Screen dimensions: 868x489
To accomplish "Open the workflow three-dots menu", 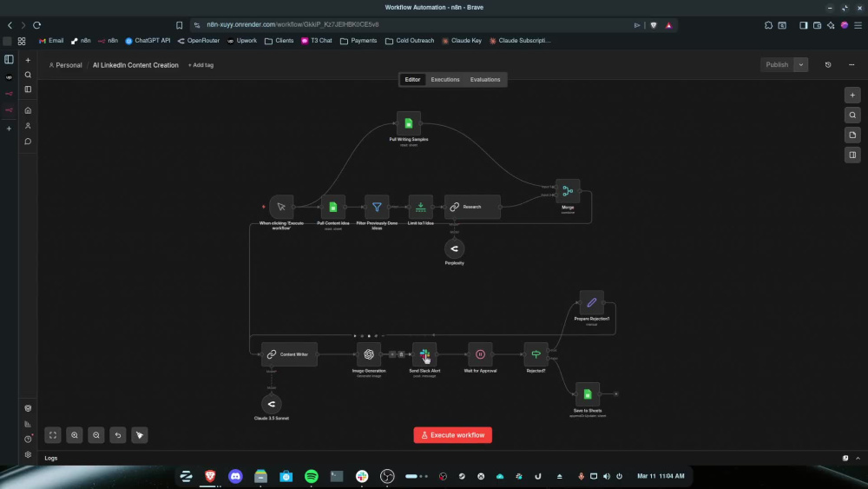I will [852, 65].
